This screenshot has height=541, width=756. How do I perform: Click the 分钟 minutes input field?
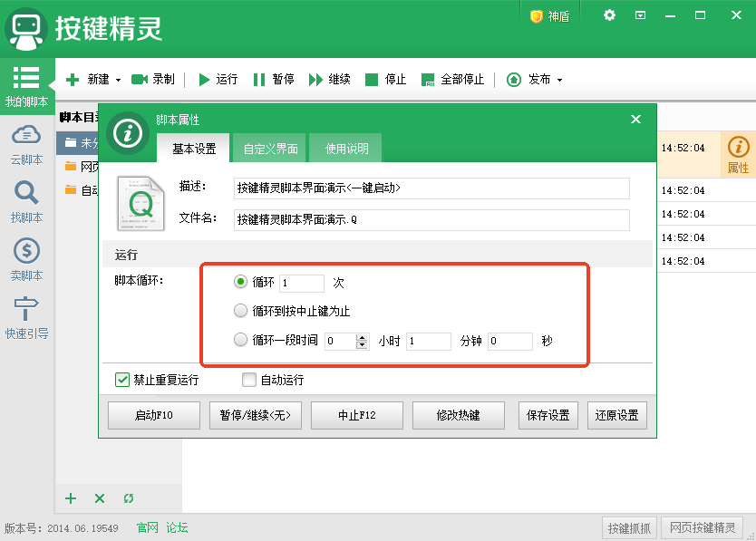428,342
